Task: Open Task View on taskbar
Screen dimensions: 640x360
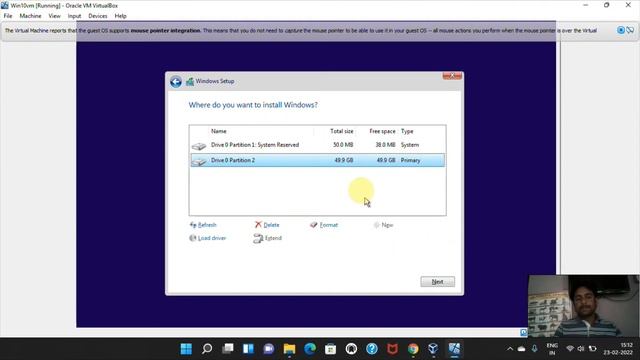Action: 228,349
